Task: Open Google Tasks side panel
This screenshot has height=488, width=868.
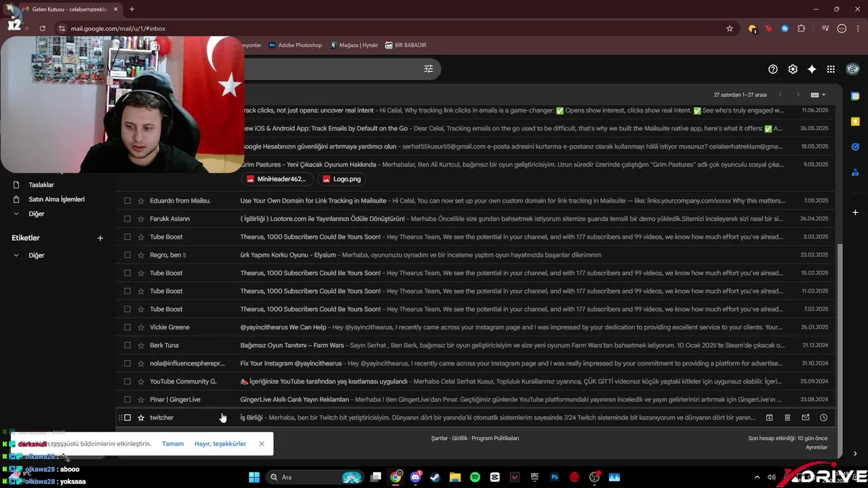Action: [x=855, y=146]
